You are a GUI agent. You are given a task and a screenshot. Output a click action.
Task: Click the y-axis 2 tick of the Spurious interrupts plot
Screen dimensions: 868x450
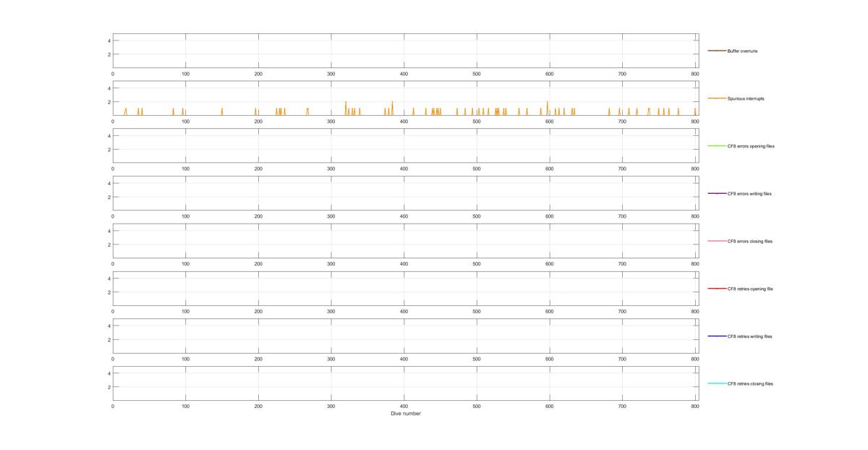point(109,102)
